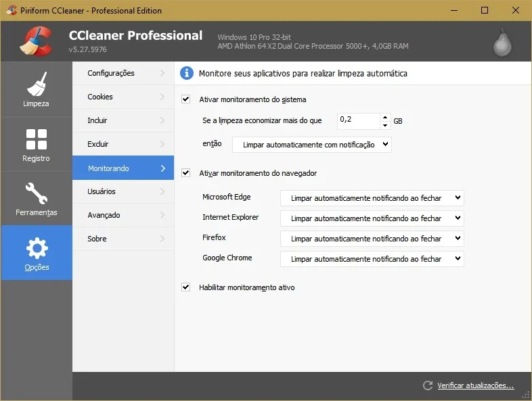This screenshot has width=532, height=401.
Task: Open the Google Chrome cleaning dropdown
Action: tap(372, 259)
